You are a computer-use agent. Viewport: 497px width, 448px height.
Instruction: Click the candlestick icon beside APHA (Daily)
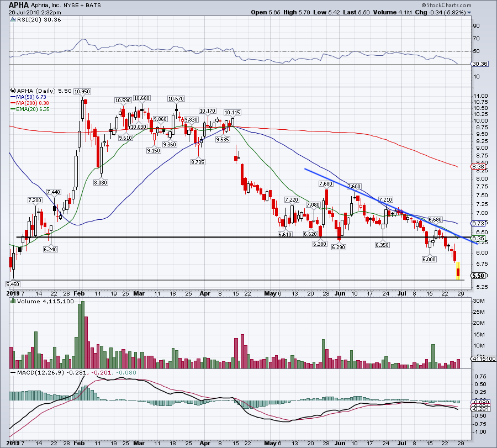pos(13,91)
